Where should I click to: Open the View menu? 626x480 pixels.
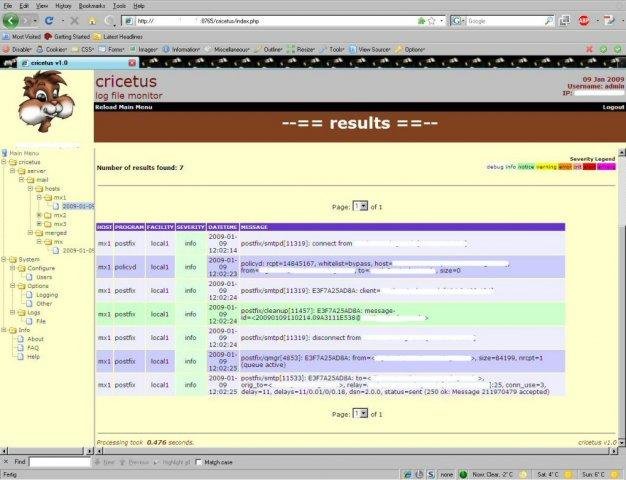(42, 6)
